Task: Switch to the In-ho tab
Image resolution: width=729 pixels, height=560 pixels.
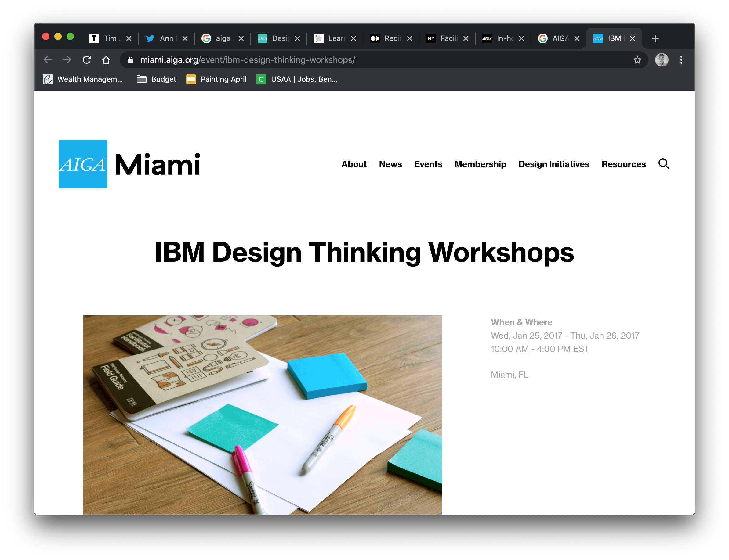Action: (503, 38)
